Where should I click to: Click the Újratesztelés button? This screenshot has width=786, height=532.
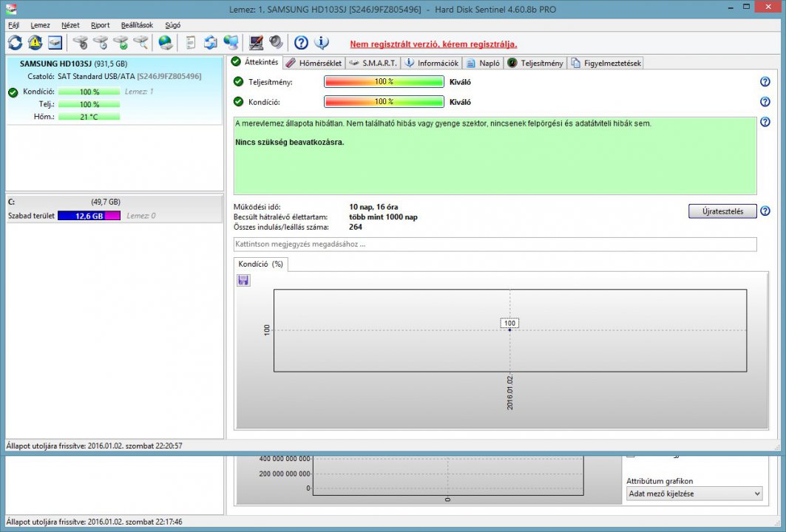click(722, 211)
